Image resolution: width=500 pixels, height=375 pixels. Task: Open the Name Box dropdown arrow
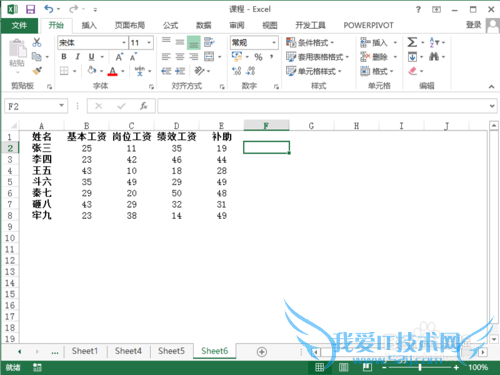click(x=61, y=106)
